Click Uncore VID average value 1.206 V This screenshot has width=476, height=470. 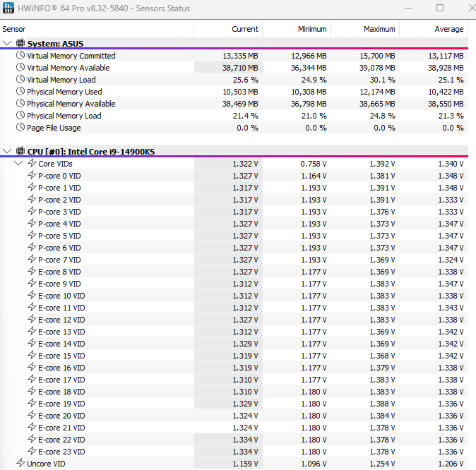pos(451,464)
